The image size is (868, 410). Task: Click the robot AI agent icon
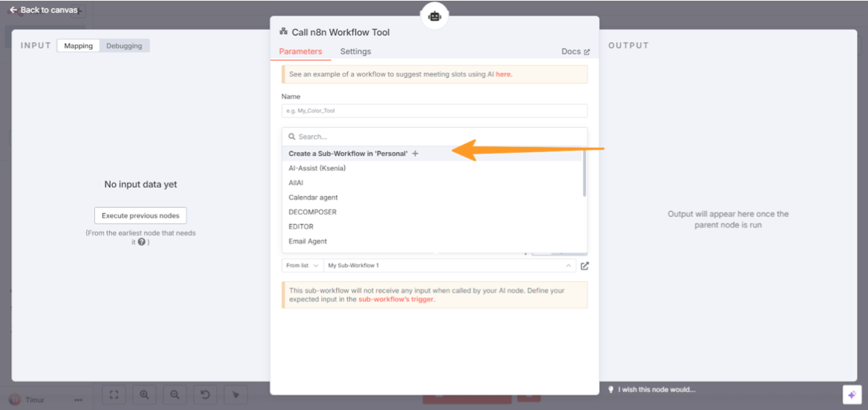click(x=435, y=16)
